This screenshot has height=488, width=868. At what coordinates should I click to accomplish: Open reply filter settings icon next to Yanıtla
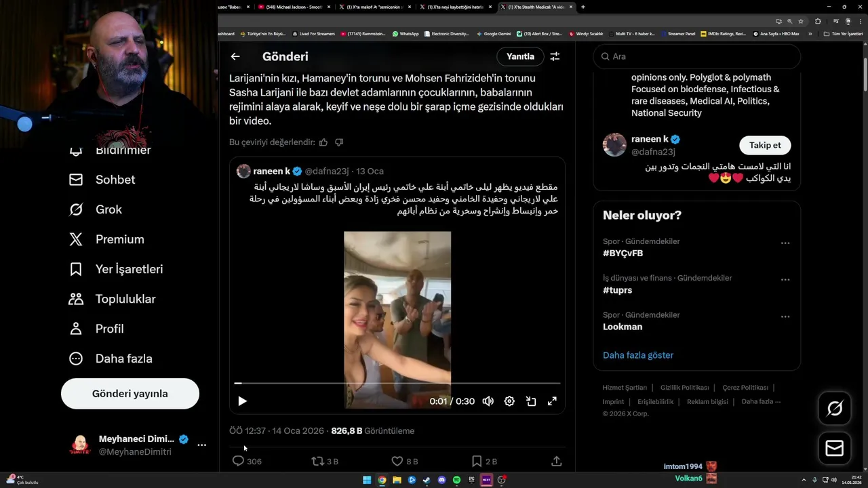(555, 57)
